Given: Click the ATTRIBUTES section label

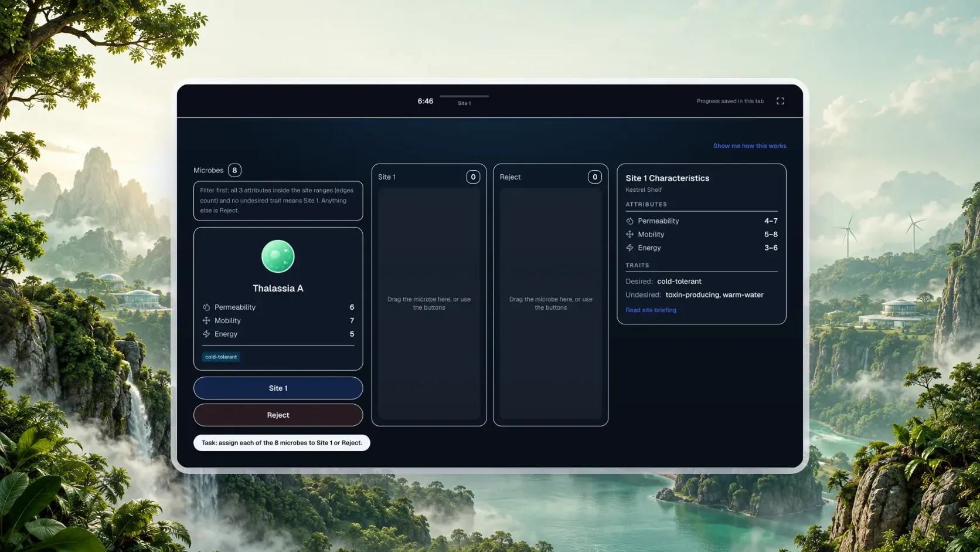Looking at the screenshot, I should tap(646, 204).
